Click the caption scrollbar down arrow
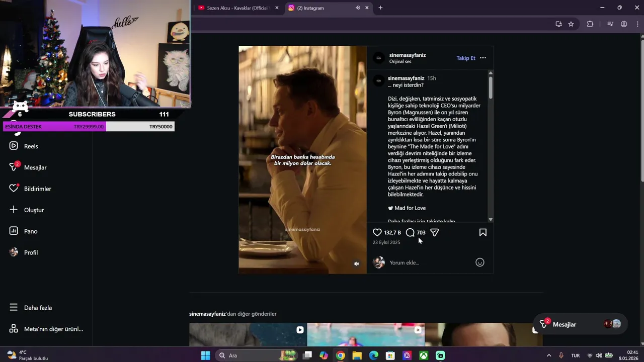 (491, 220)
